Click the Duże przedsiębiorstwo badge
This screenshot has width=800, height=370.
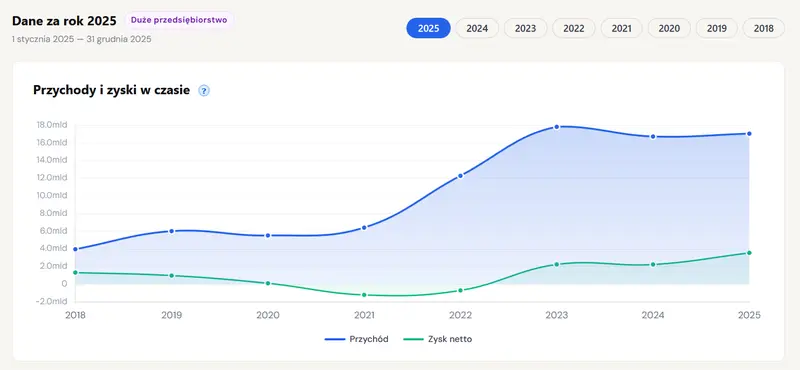coord(179,20)
